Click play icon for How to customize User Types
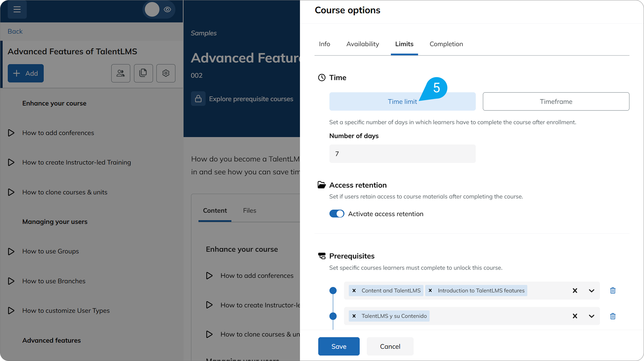Image resolution: width=644 pixels, height=361 pixels. [x=11, y=311]
